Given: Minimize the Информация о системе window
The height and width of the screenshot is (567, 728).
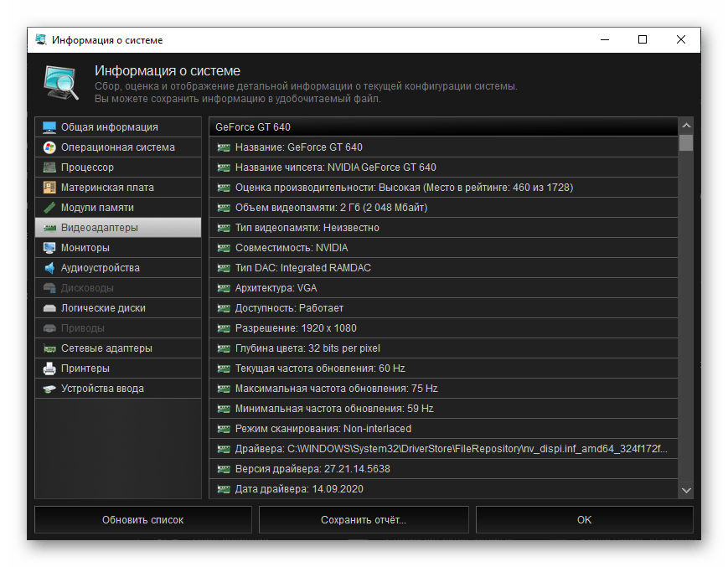Looking at the screenshot, I should pos(605,40).
